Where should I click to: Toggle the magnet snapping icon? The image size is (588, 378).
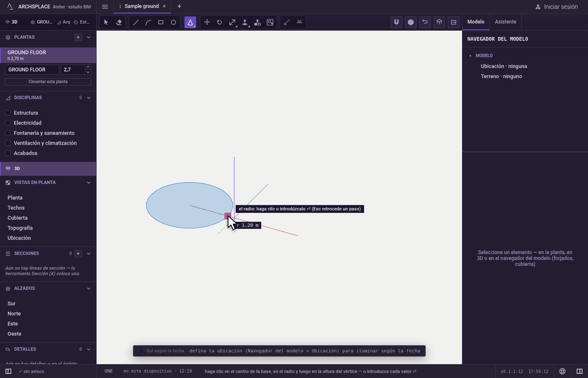(x=396, y=22)
